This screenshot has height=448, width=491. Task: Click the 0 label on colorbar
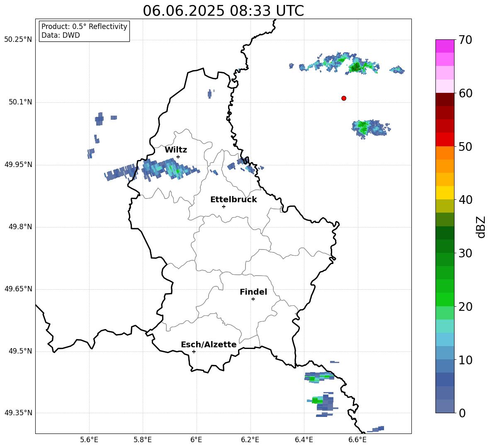pos(462,413)
